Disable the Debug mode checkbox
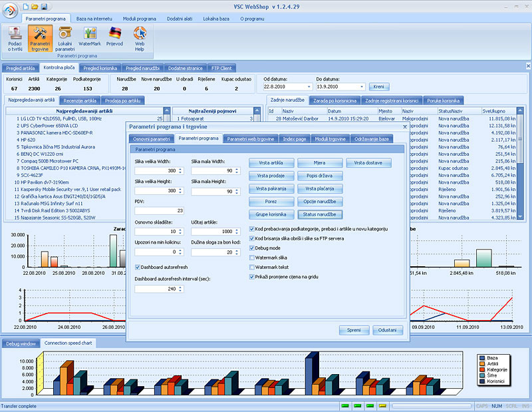The width and height of the screenshot is (532, 412). [x=252, y=248]
